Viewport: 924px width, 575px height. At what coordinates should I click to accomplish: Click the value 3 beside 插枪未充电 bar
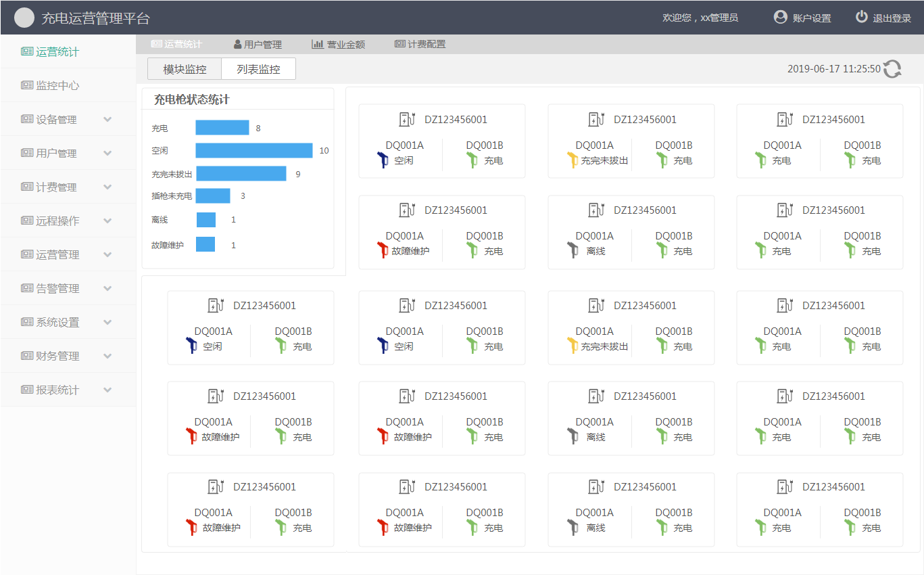pyautogui.click(x=243, y=197)
